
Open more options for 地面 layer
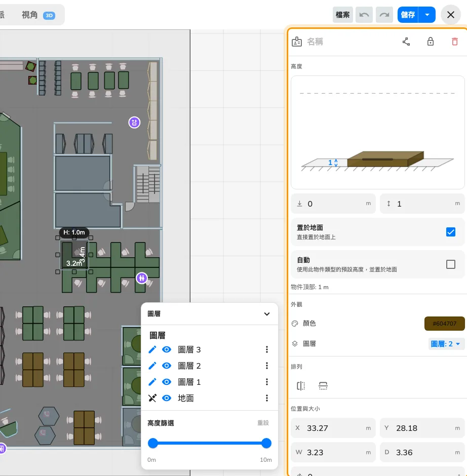click(x=267, y=398)
